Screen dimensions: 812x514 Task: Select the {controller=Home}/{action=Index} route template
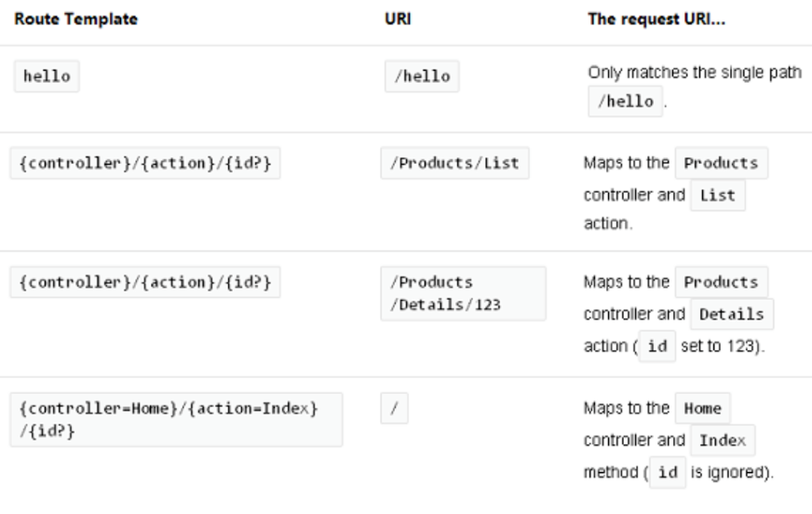pyautogui.click(x=174, y=411)
